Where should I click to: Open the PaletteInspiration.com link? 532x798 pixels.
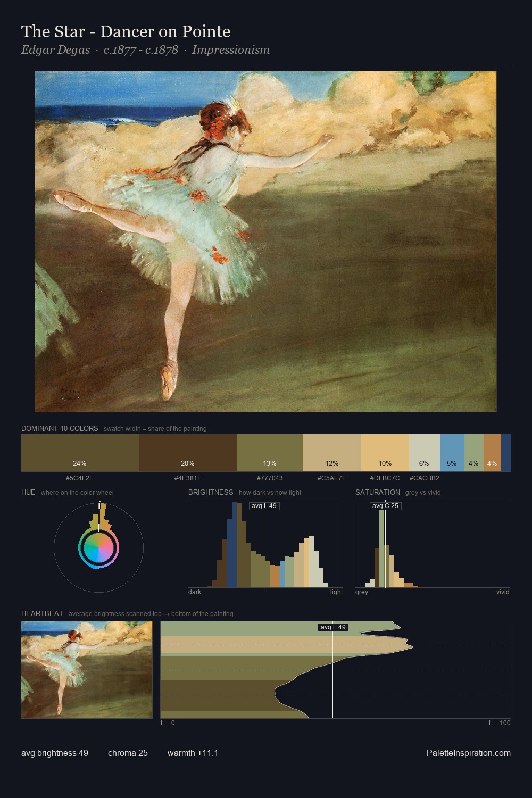coord(469,753)
